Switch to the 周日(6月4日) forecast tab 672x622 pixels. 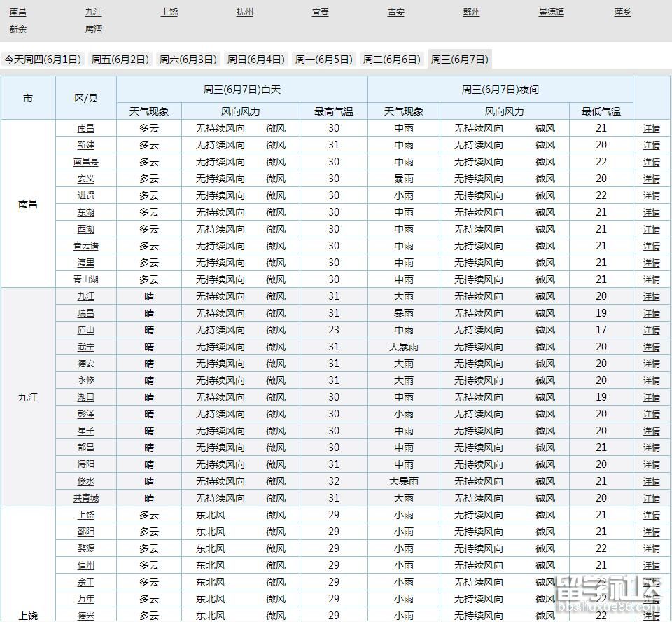tap(255, 59)
